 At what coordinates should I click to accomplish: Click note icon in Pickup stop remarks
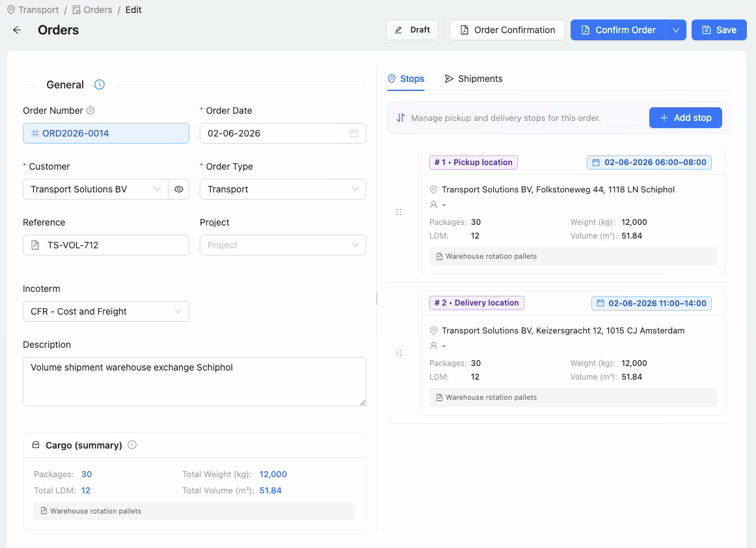439,257
